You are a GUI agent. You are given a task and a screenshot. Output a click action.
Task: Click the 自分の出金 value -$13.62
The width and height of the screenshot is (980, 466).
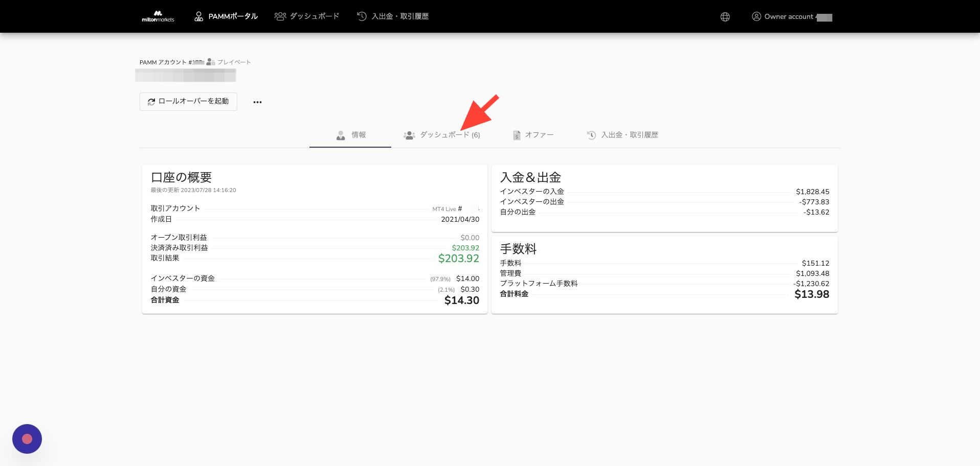pos(816,212)
